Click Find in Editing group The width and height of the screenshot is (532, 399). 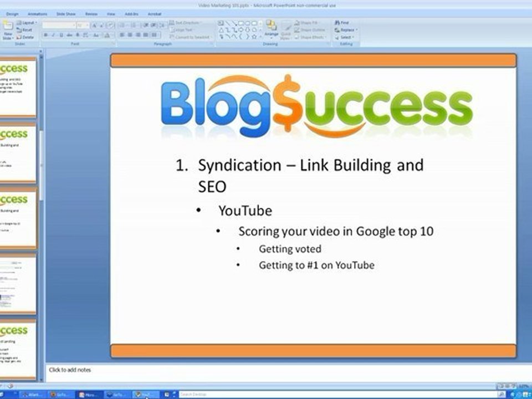click(x=342, y=23)
